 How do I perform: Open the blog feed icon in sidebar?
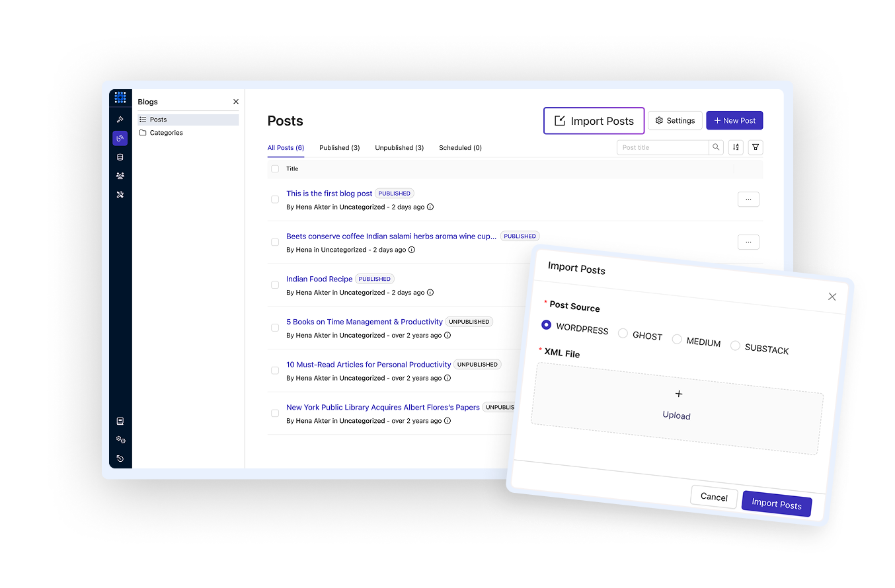[x=120, y=138]
